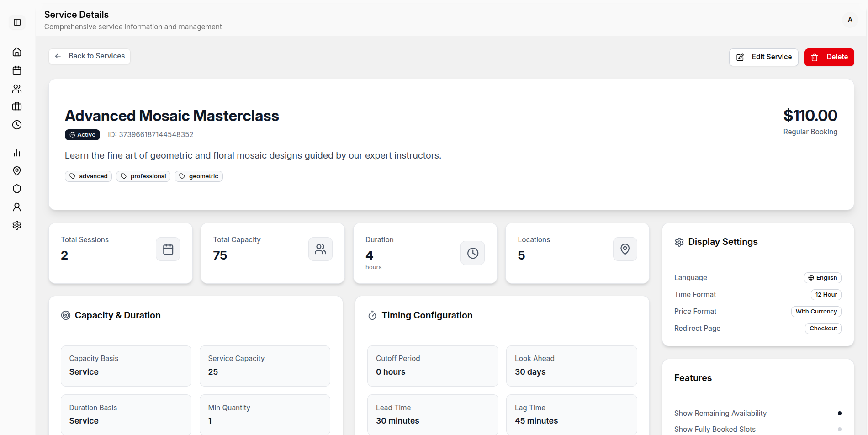
Task: Open the Services briefcase icon
Action: pos(17,106)
